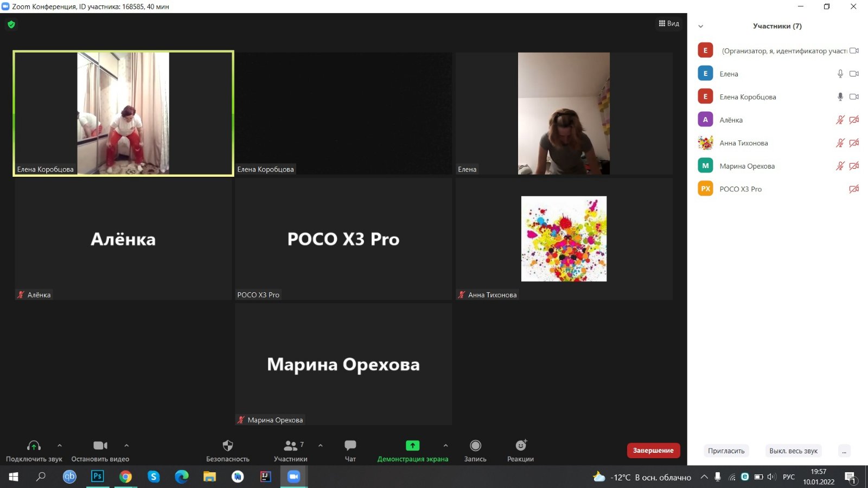868x488 pixels.
Task: Expand arrow next to Участники button
Action: tap(321, 446)
